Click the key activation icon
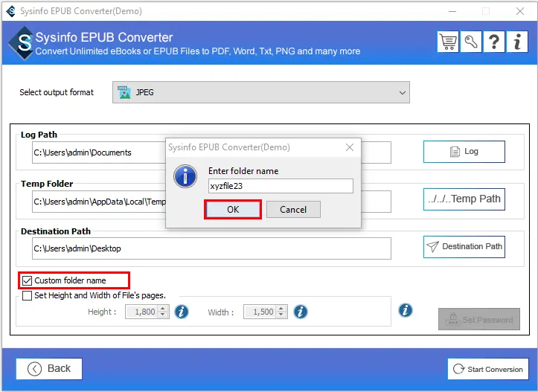The width and height of the screenshot is (538, 392). click(x=471, y=42)
